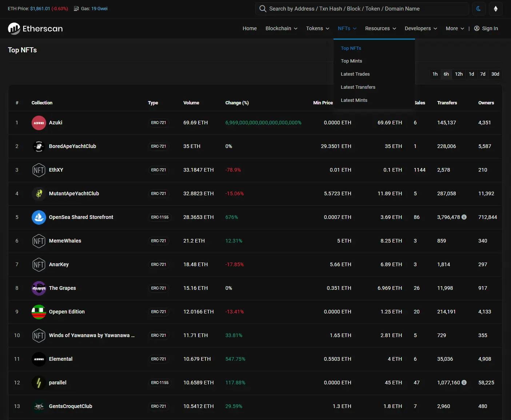Select the 7d time range
511x420 pixels.
(x=483, y=74)
